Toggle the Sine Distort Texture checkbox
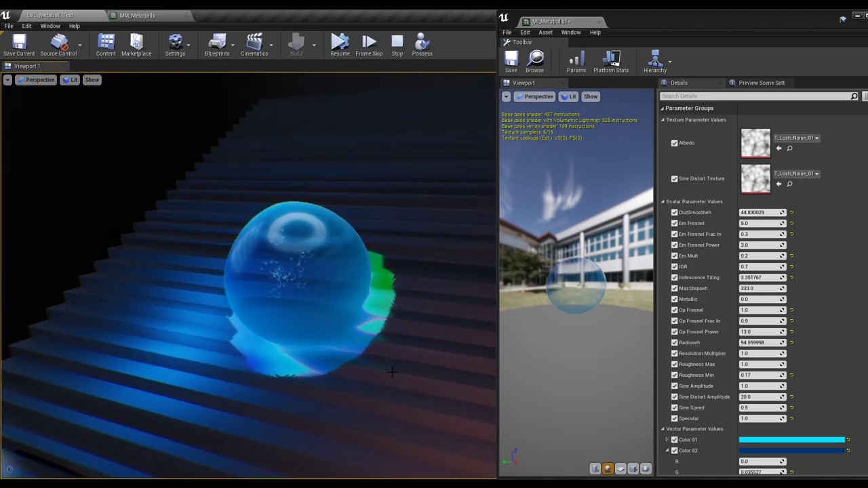Screen dimensions: 868x488 [674, 179]
